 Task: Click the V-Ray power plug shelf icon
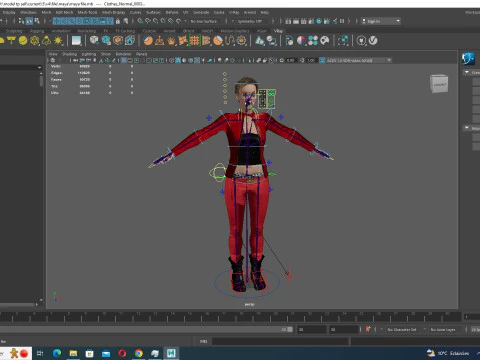coord(361,41)
